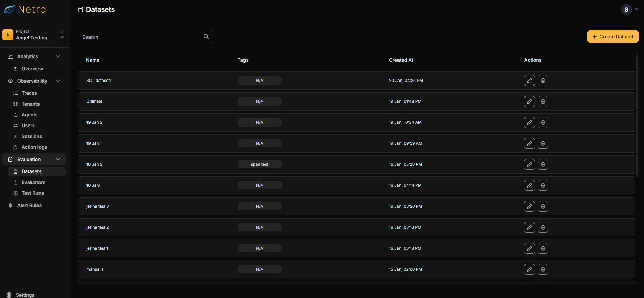
Task: Go to Traces
Action: click(x=29, y=93)
